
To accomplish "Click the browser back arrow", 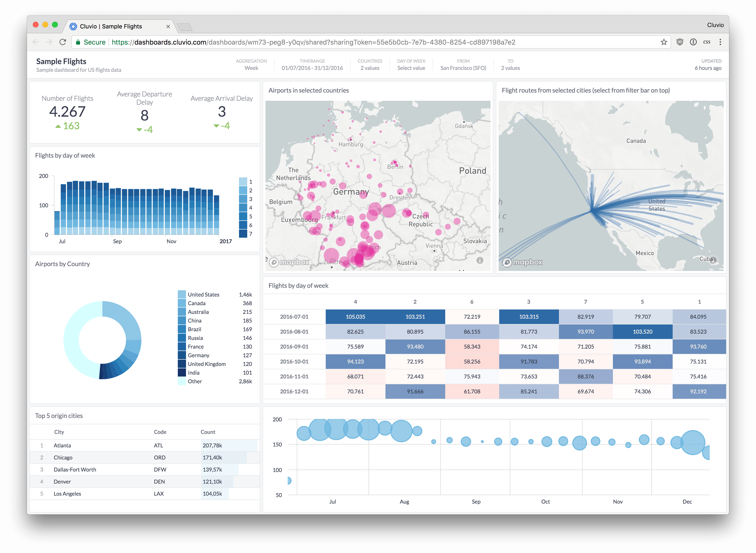I will (36, 42).
